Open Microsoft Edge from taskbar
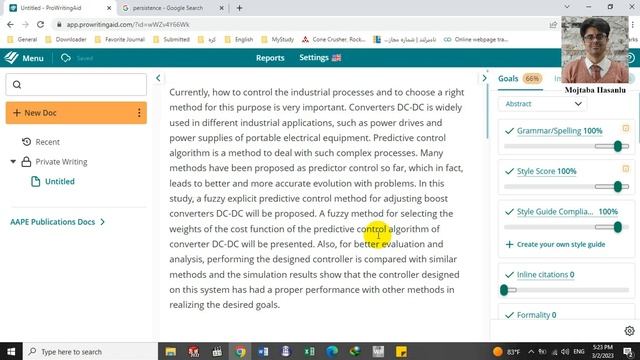 [332, 351]
